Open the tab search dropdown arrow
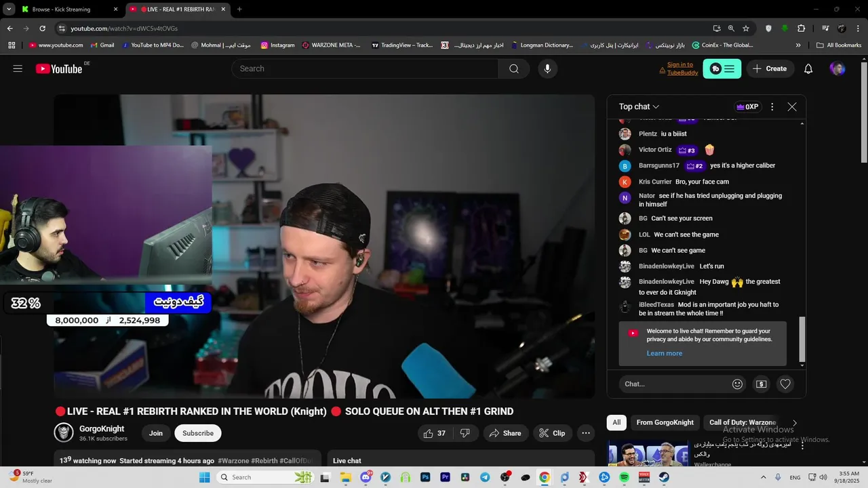This screenshot has width=868, height=488. (8, 9)
